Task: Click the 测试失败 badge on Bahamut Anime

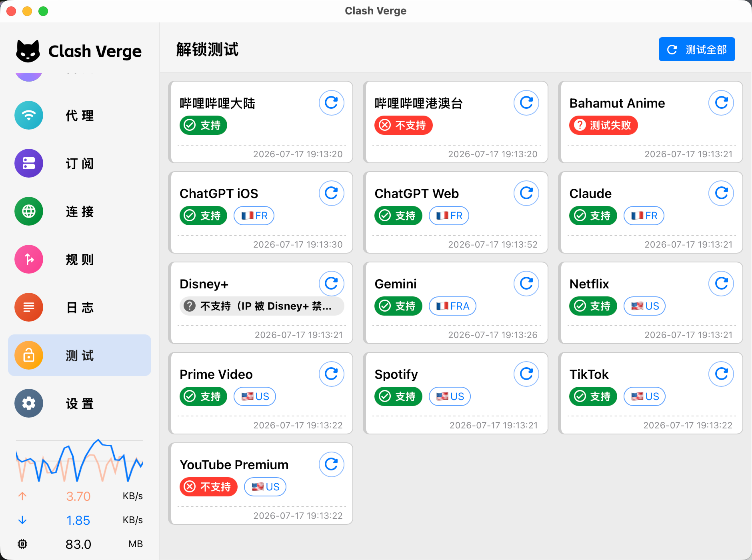Action: (x=603, y=125)
